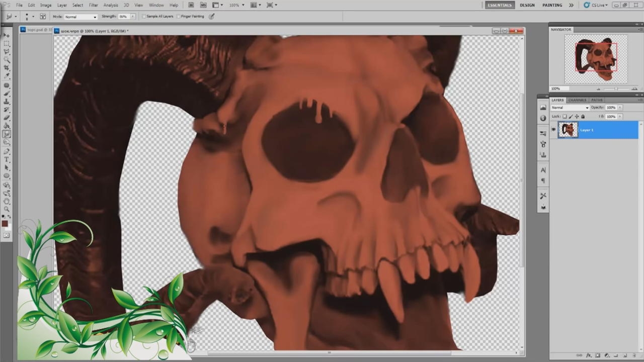This screenshot has width=644, height=362.
Task: Open the layer blend mode dropdown
Action: pos(570,108)
